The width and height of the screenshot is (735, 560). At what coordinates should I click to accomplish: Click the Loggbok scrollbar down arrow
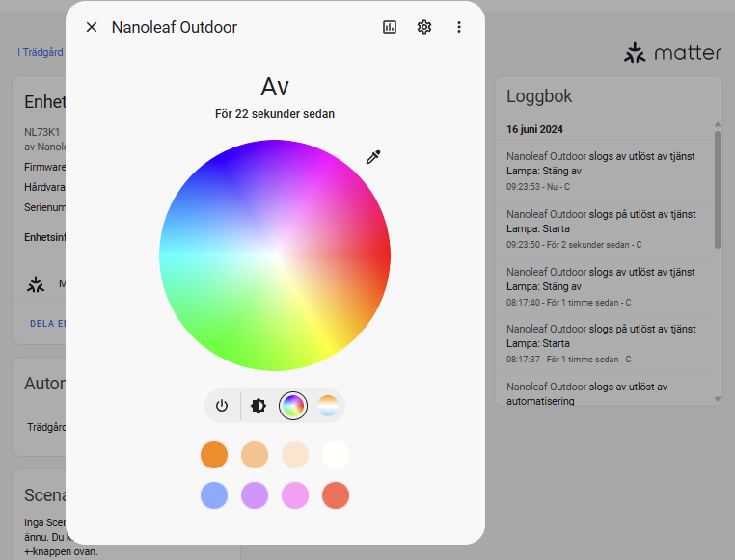[718, 399]
